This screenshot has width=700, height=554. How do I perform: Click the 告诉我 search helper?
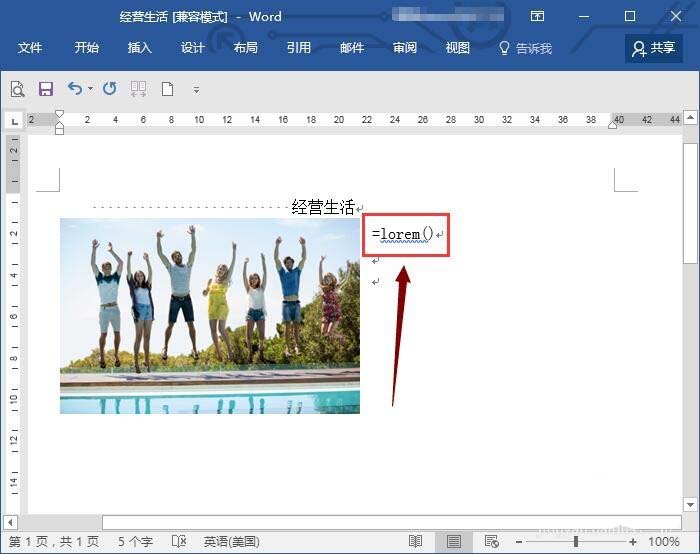click(525, 48)
